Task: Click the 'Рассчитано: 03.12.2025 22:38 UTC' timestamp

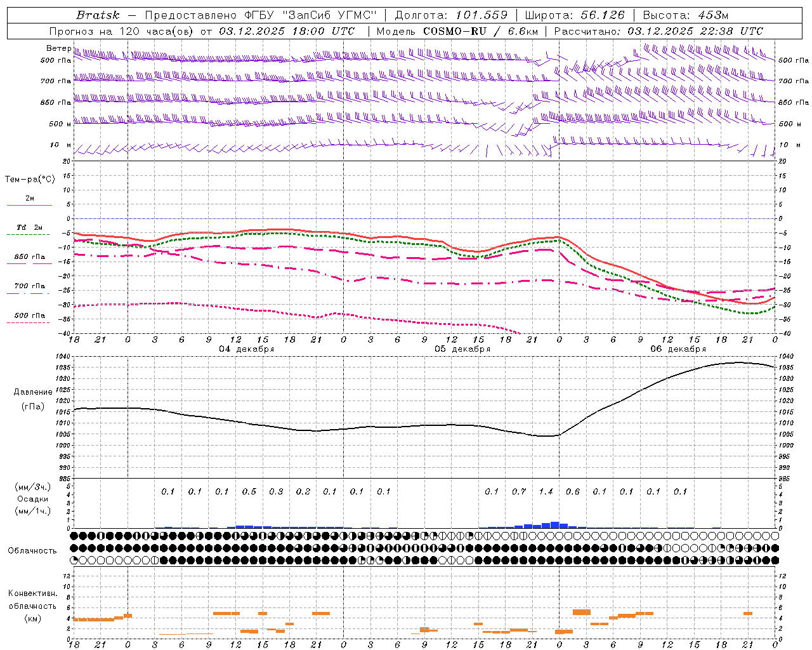Action: pos(658,31)
